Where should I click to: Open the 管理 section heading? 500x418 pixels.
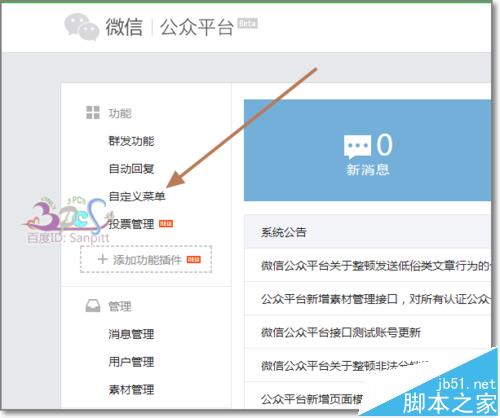click(120, 306)
